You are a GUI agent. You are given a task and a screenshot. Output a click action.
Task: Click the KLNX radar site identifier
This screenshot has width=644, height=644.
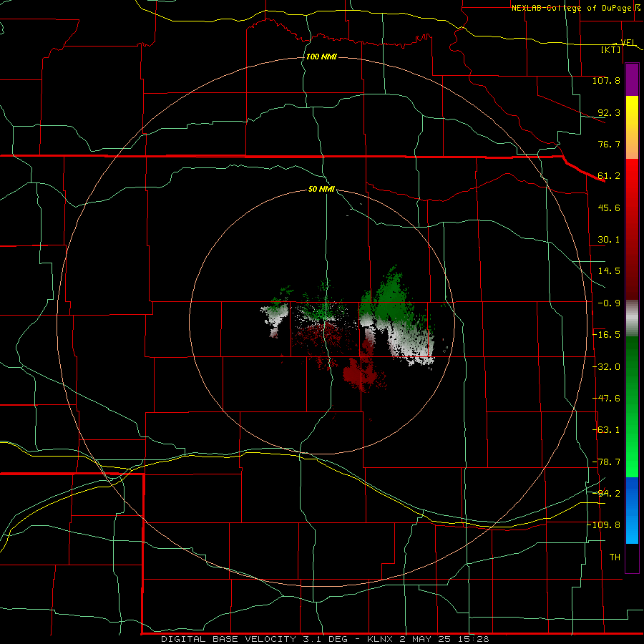380,639
